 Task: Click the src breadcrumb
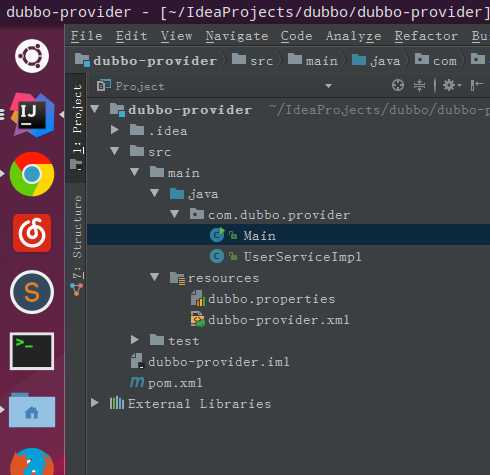(252, 61)
